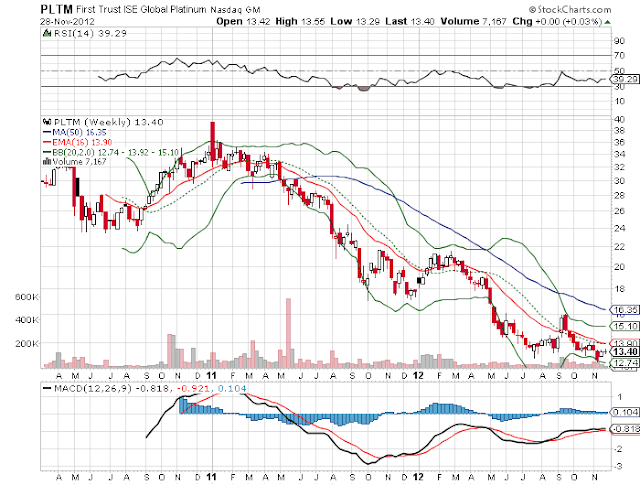Select the High 13.55 value in header
Screen dimensions: 640x485
(300, 21)
